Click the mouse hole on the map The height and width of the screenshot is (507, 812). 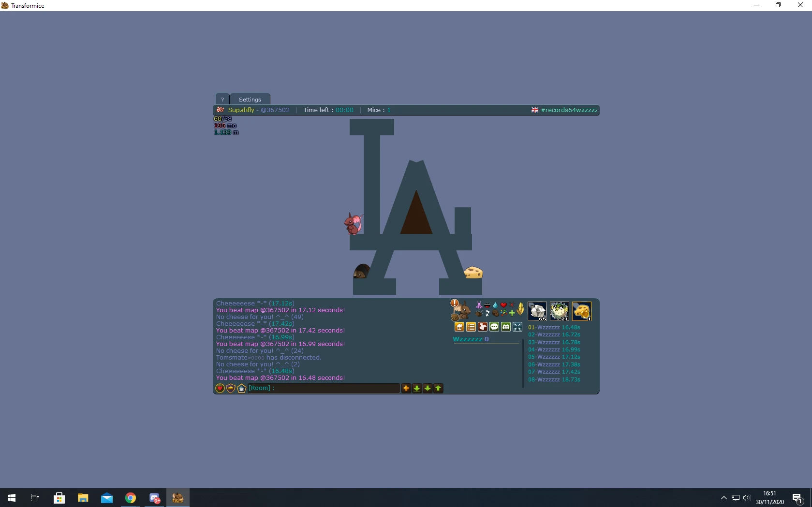(361, 271)
